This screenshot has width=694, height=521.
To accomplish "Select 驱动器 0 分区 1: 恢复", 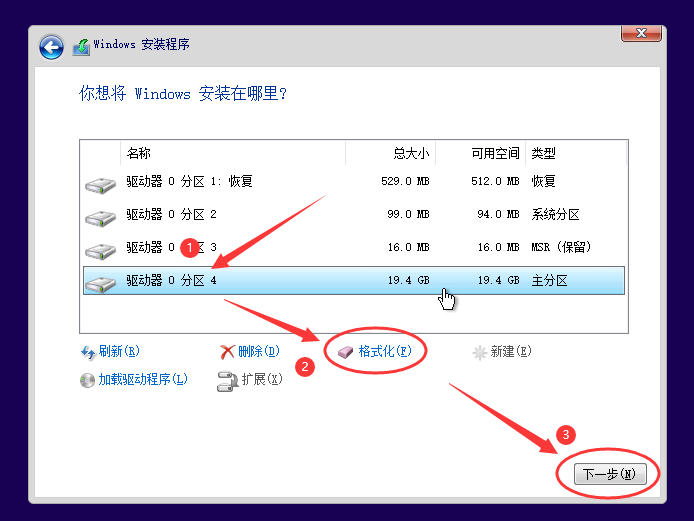I will pos(354,181).
